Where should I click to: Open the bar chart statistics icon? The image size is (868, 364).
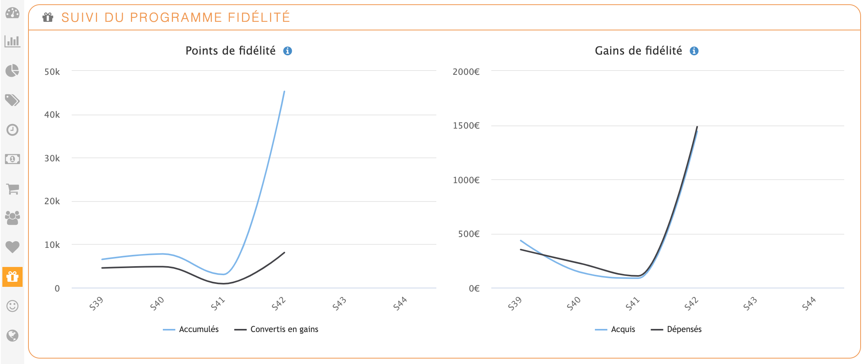click(x=12, y=41)
